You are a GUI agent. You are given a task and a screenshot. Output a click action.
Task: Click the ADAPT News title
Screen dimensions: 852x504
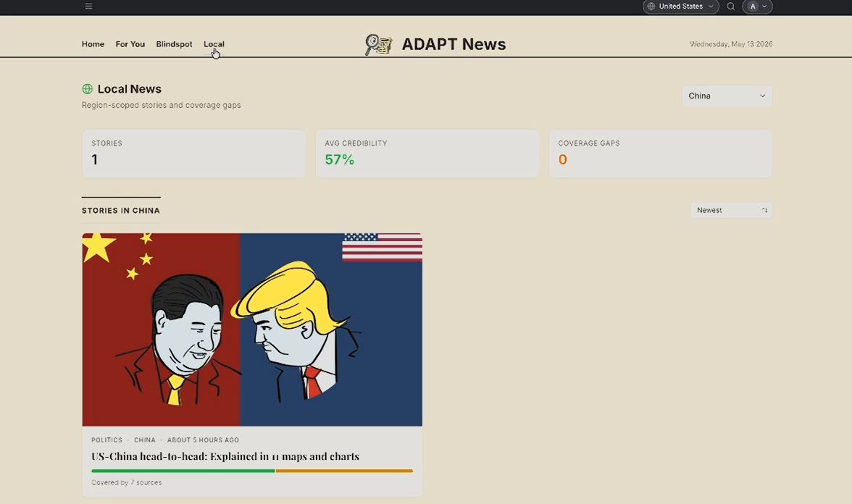pyautogui.click(x=454, y=44)
